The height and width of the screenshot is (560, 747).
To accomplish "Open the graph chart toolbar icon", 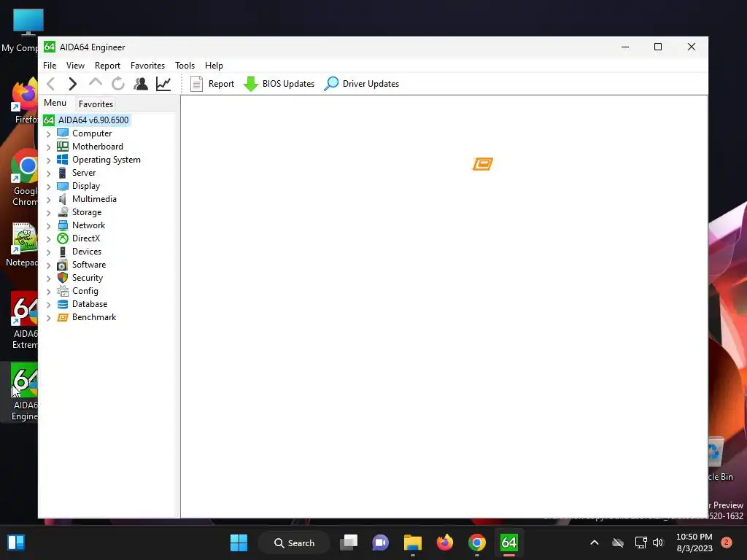I will coord(163,84).
